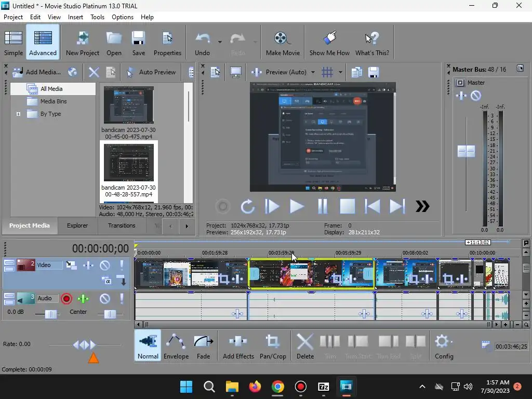Open Show Me How tutorials
This screenshot has height=399, width=532.
pos(329,43)
